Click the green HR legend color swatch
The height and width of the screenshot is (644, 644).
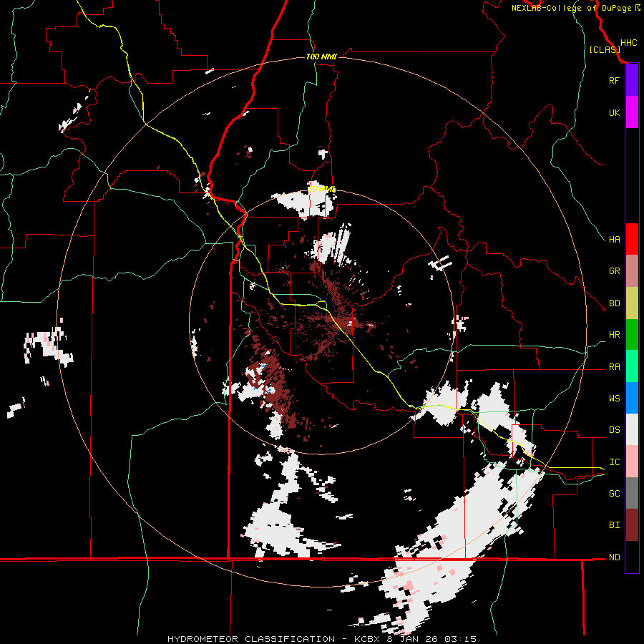click(x=632, y=335)
